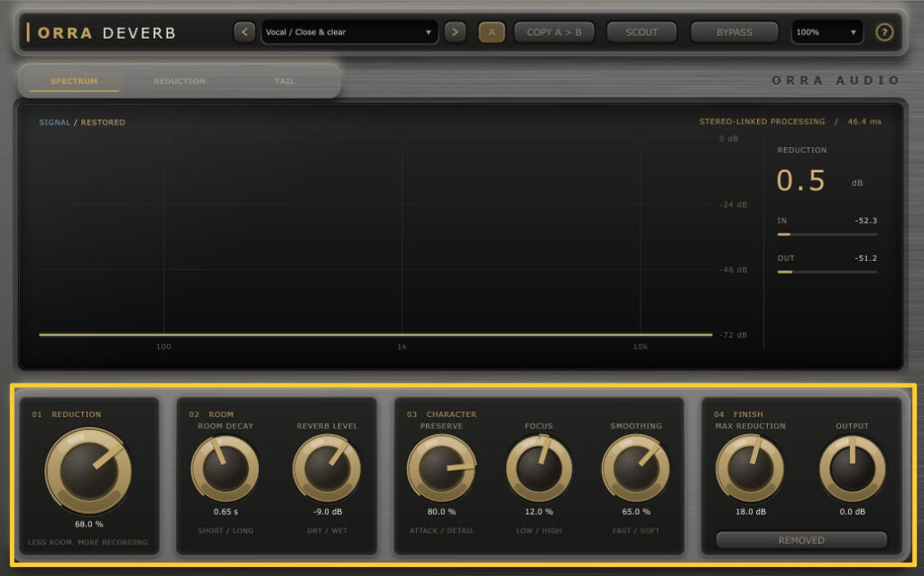Click the 0.0 dB output value
Screen dimensions: 924x576
point(853,511)
